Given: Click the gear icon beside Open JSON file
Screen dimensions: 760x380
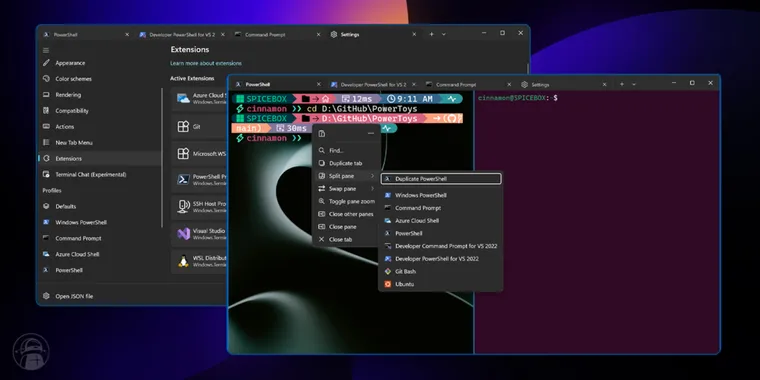Looking at the screenshot, I should tap(46, 296).
